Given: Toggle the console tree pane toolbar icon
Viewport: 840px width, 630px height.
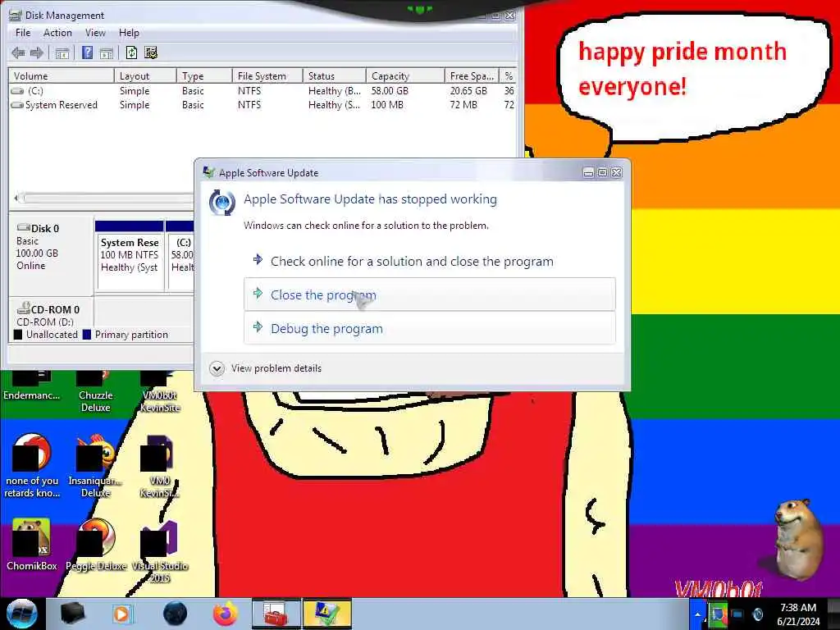Looking at the screenshot, I should pyautogui.click(x=62, y=52).
